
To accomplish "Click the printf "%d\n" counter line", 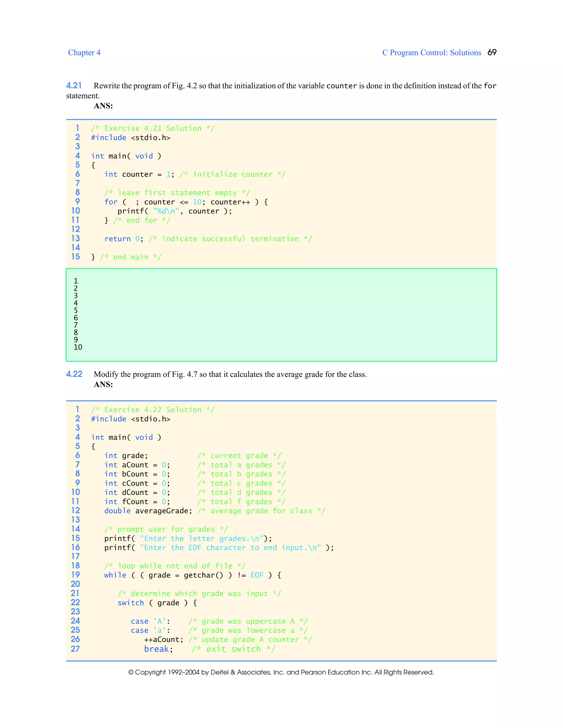I will 175,211.
